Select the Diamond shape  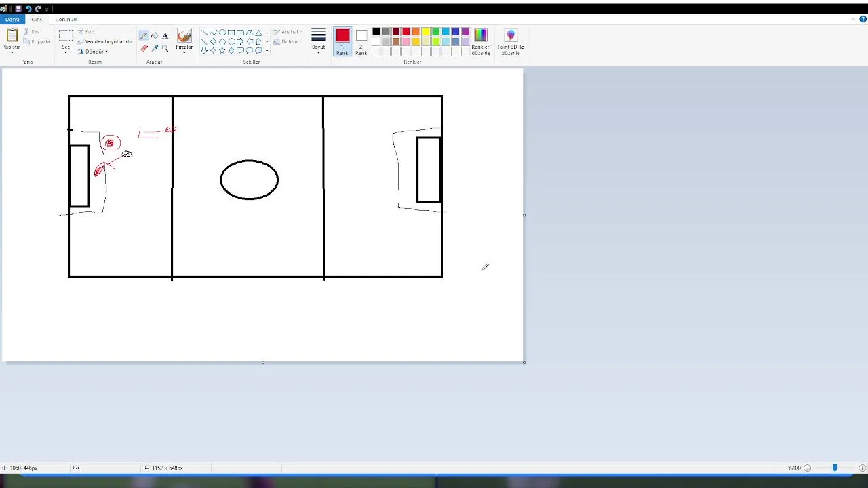tap(213, 41)
